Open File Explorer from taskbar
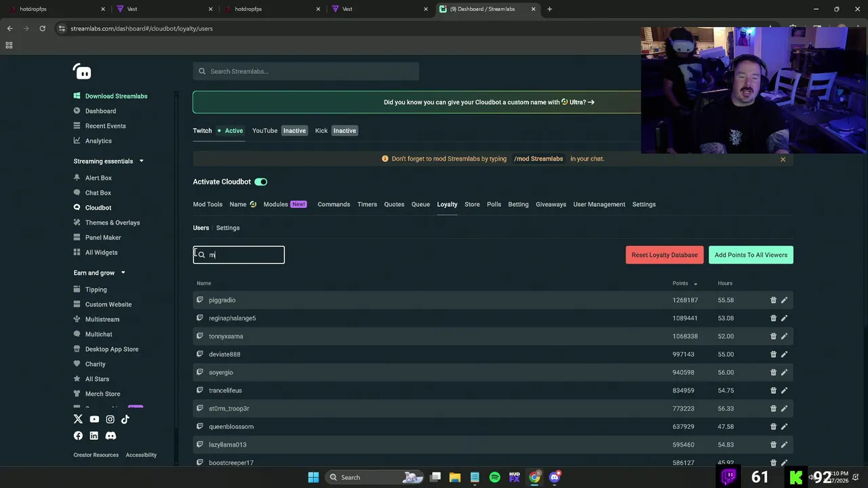868x488 pixels. [x=455, y=477]
